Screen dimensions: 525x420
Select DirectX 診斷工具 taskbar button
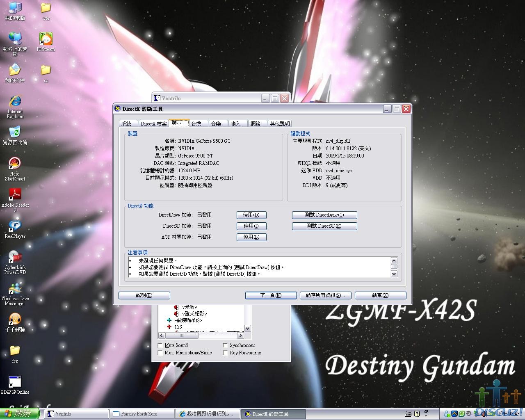pos(274,414)
